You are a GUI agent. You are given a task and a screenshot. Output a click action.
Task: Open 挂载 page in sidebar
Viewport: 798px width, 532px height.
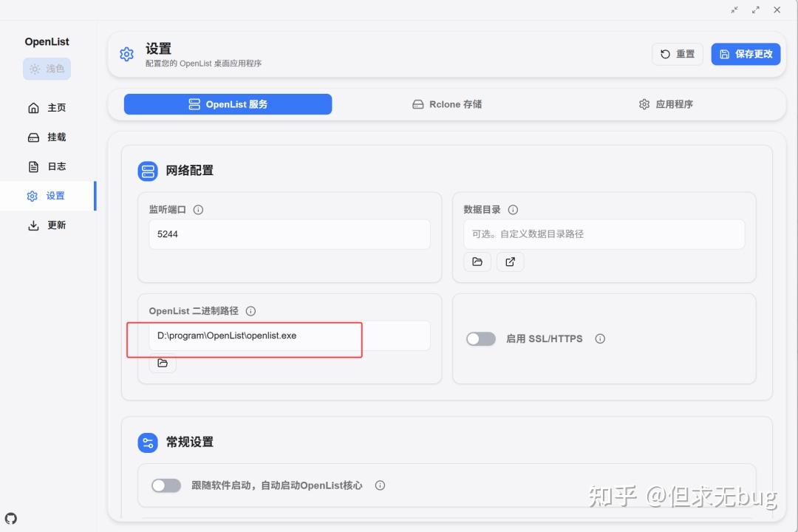tap(47, 137)
